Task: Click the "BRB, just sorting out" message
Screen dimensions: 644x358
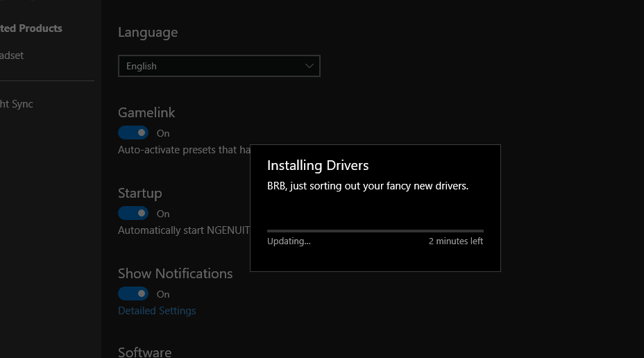Action: coord(368,186)
